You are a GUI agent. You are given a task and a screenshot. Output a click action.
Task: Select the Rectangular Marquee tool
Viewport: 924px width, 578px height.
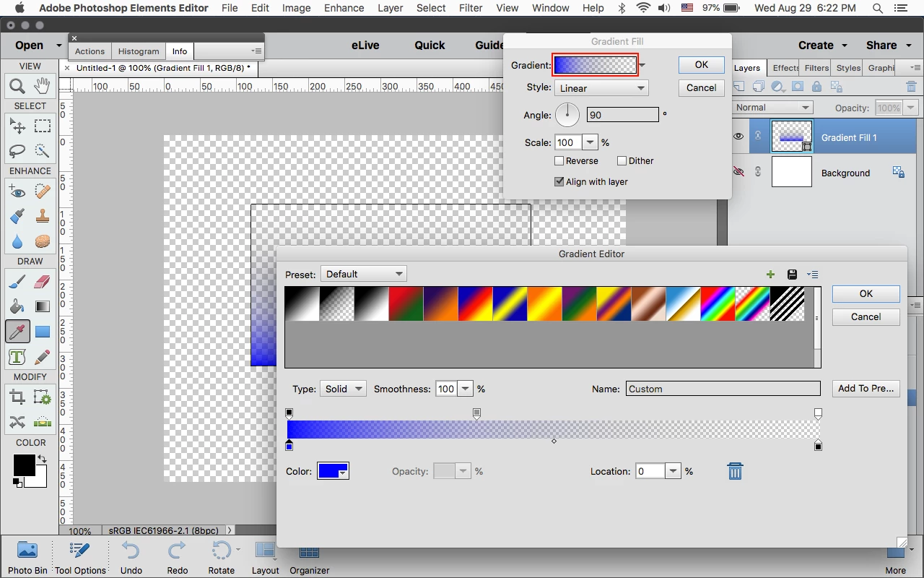pos(43,126)
